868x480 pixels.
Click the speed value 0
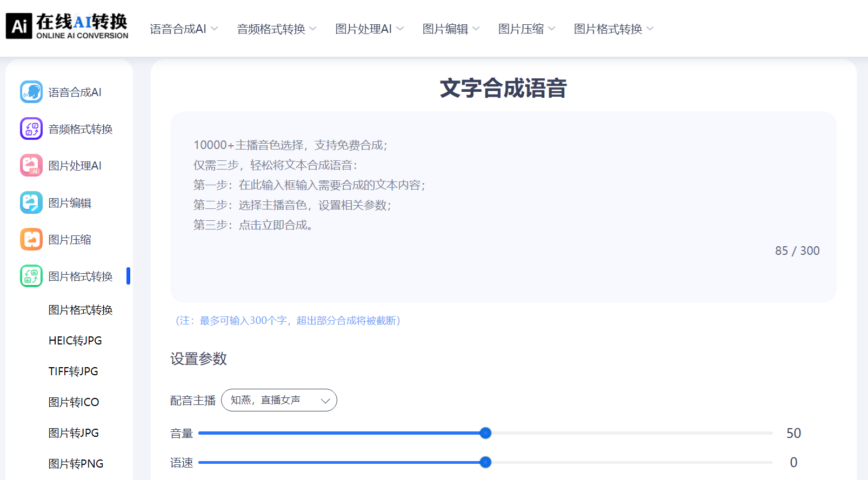click(x=793, y=462)
